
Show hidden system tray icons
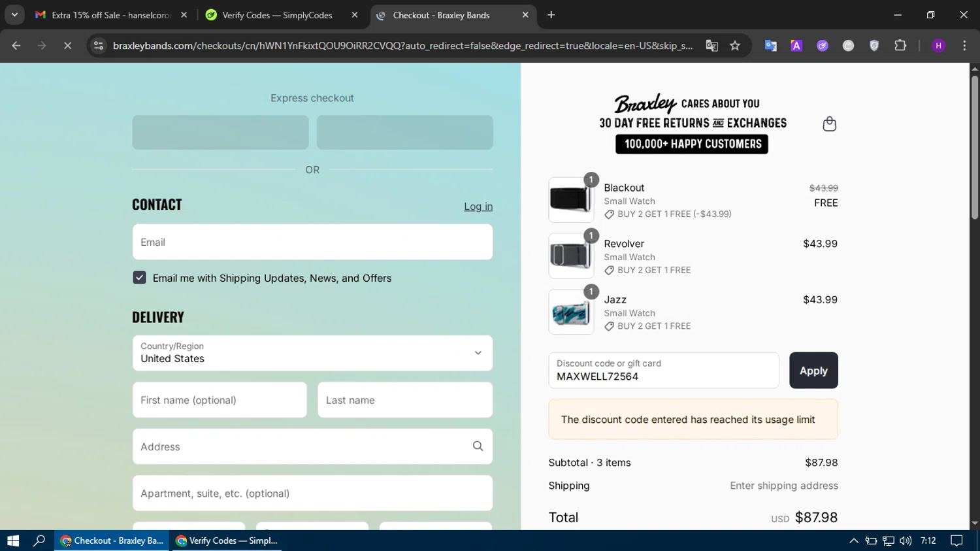tap(853, 541)
